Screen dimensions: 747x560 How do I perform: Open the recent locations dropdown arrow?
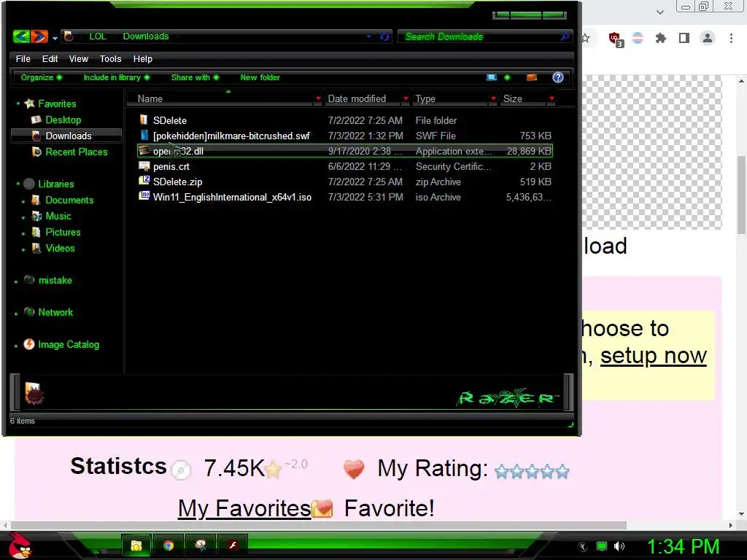tap(55, 38)
